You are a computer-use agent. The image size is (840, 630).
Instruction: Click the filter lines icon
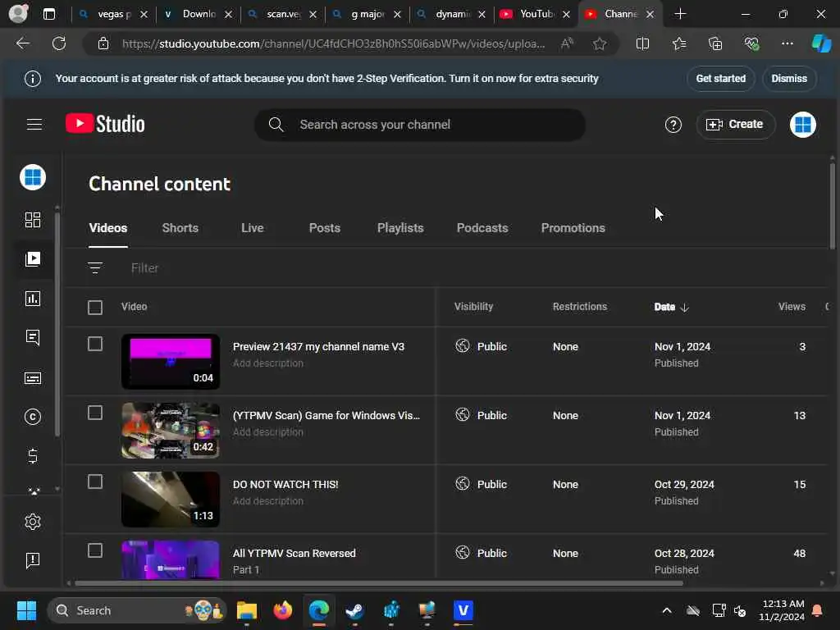click(x=95, y=267)
